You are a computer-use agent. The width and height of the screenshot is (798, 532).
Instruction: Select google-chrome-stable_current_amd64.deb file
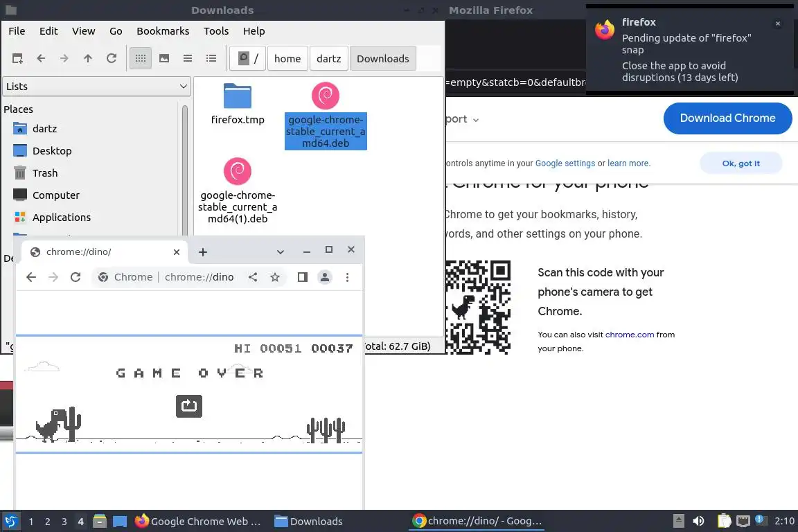point(326,116)
